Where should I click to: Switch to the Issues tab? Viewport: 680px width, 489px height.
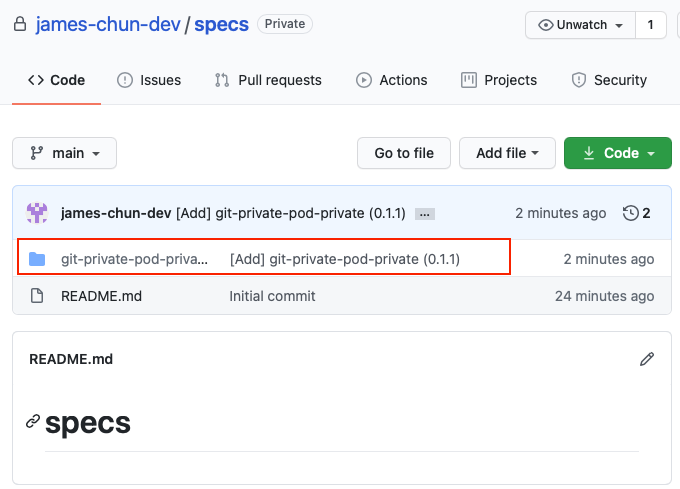(149, 80)
